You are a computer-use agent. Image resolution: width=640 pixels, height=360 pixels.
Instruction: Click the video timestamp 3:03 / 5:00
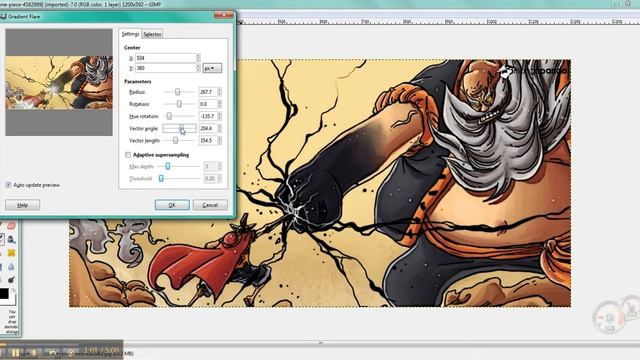coord(102,351)
